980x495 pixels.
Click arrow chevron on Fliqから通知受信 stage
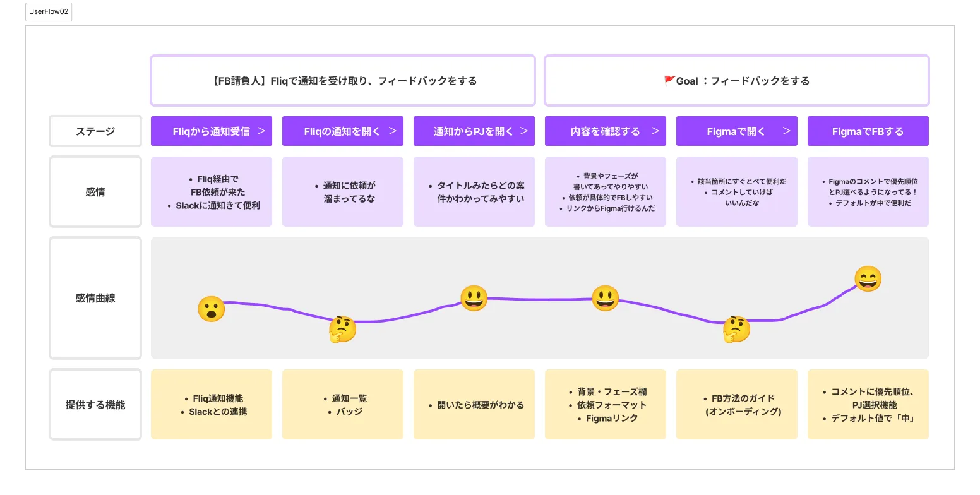261,131
